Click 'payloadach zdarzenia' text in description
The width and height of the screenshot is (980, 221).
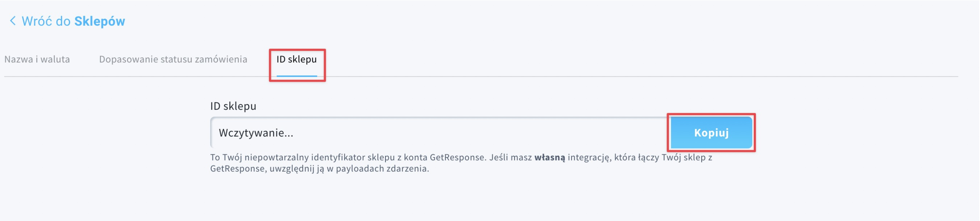pos(382,169)
